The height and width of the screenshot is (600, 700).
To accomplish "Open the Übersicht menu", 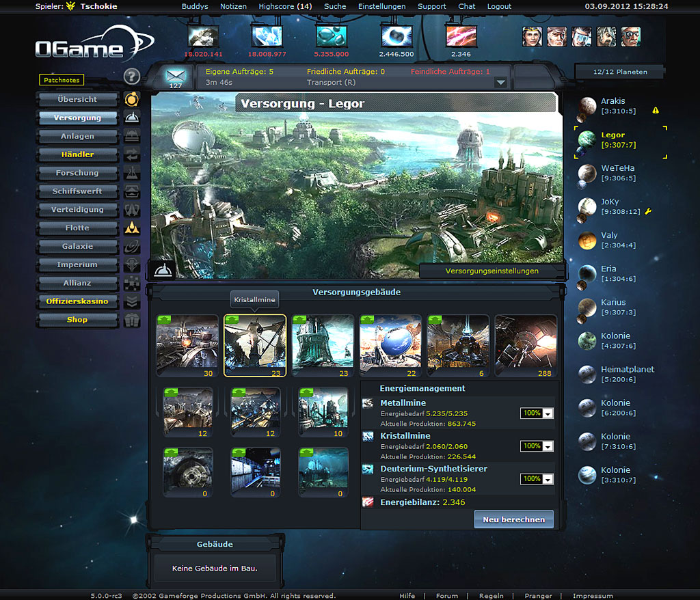I will (x=77, y=99).
